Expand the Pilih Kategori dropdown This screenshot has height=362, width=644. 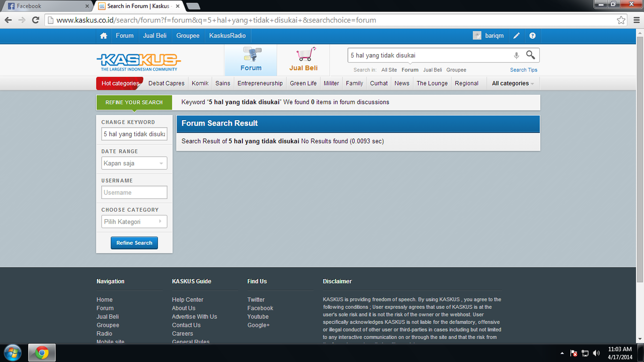(134, 222)
